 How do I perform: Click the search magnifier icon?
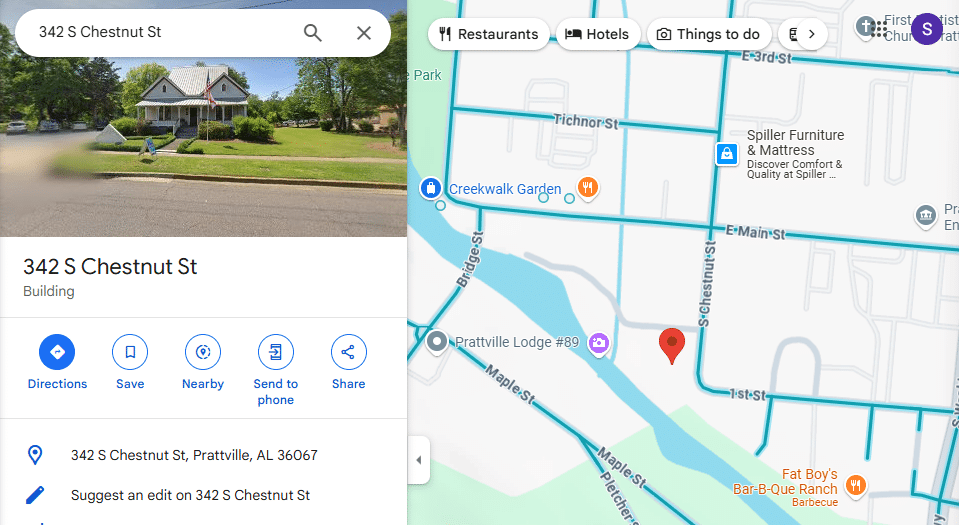[313, 32]
